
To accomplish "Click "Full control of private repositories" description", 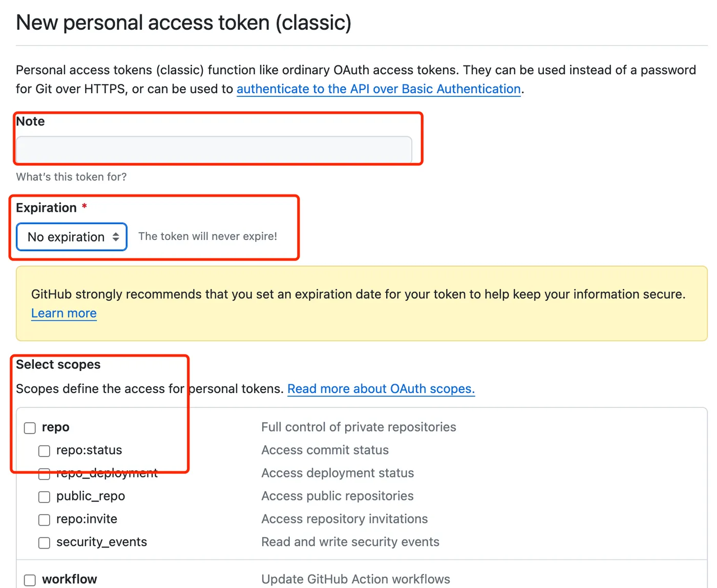I will (358, 427).
